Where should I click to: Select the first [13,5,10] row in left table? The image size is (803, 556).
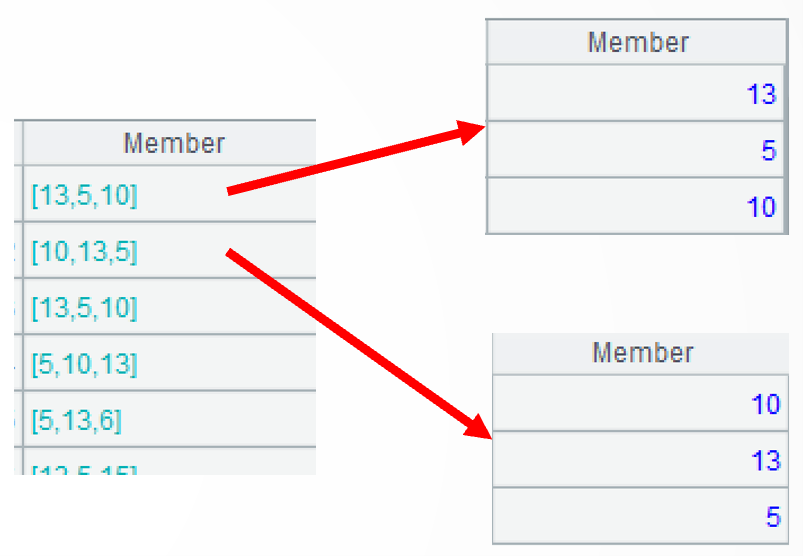[85, 195]
